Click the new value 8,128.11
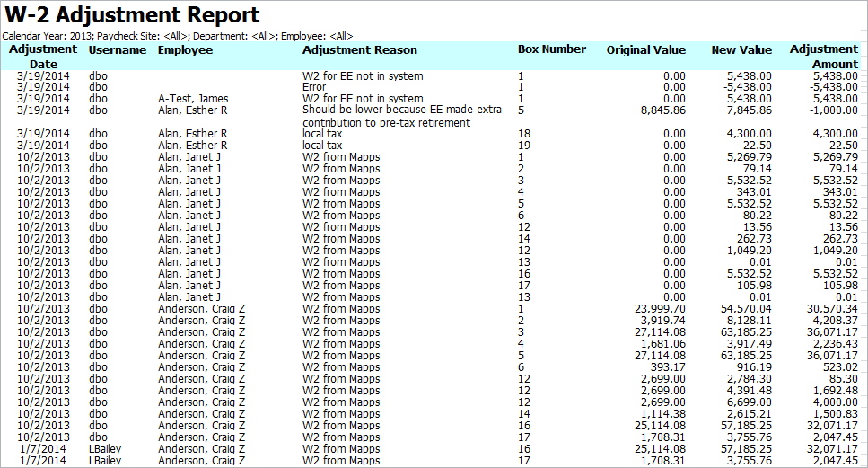This screenshot has width=868, height=468. 749,320
